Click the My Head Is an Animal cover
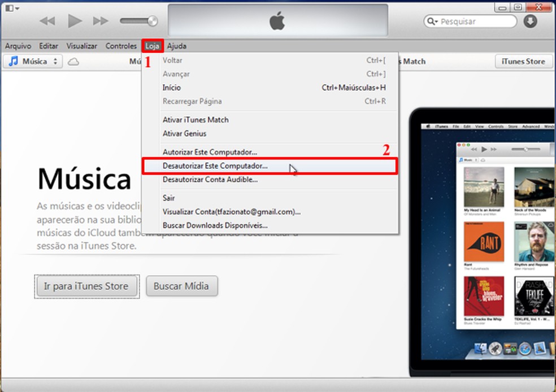This screenshot has width=556, height=392. (484, 187)
